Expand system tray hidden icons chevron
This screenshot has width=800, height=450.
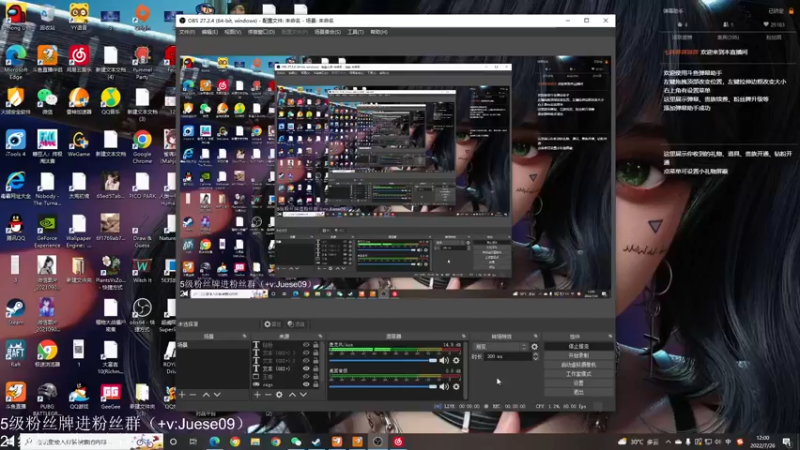[x=668, y=442]
